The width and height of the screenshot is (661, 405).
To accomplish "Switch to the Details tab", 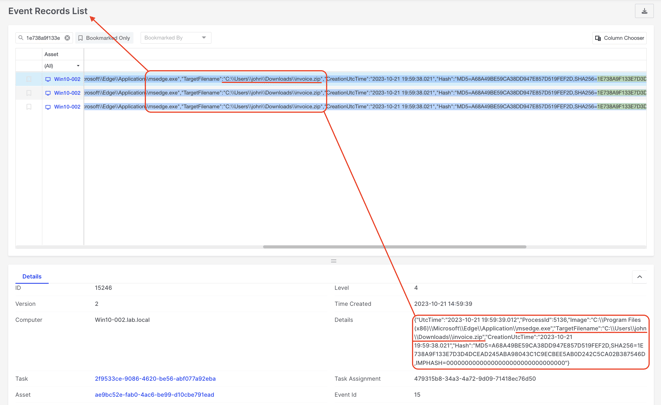I will (x=32, y=276).
